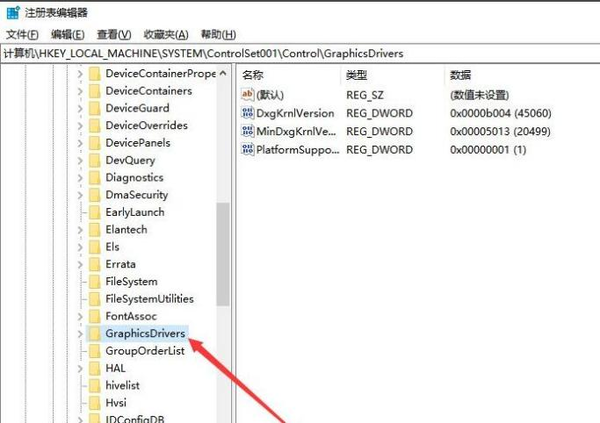Expand the Els key

80,247
